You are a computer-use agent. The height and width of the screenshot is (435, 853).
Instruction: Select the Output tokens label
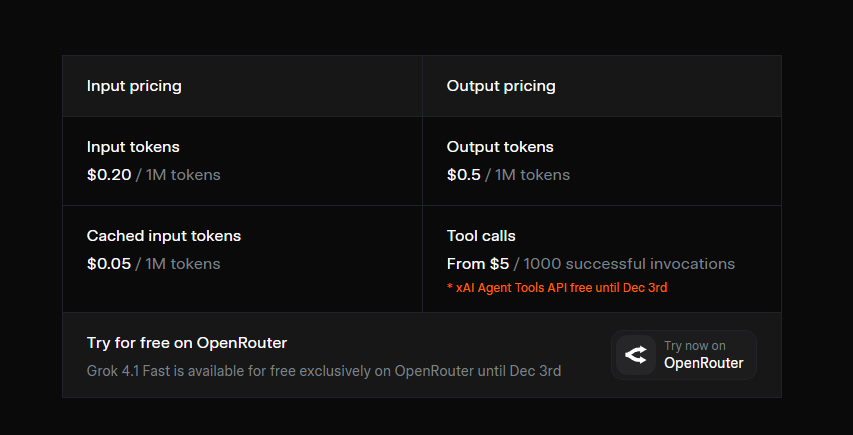[x=500, y=147]
